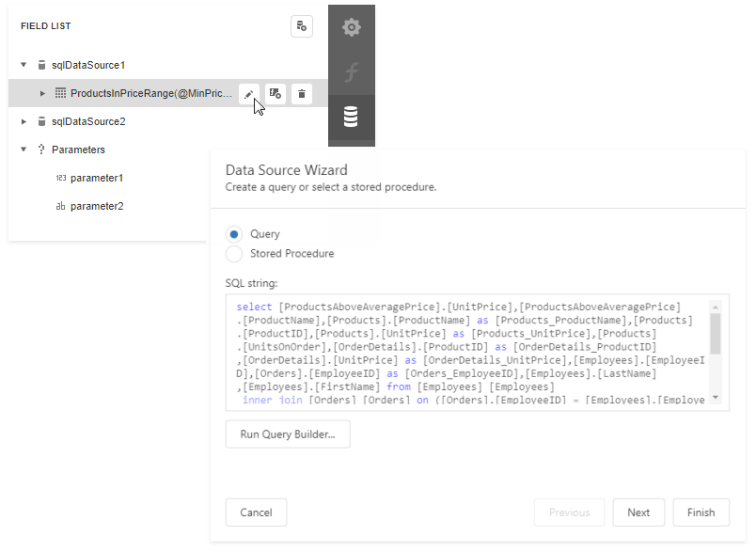Viewport: 756px width, 552px height.
Task: Open the Properties gear panel
Action: (351, 27)
